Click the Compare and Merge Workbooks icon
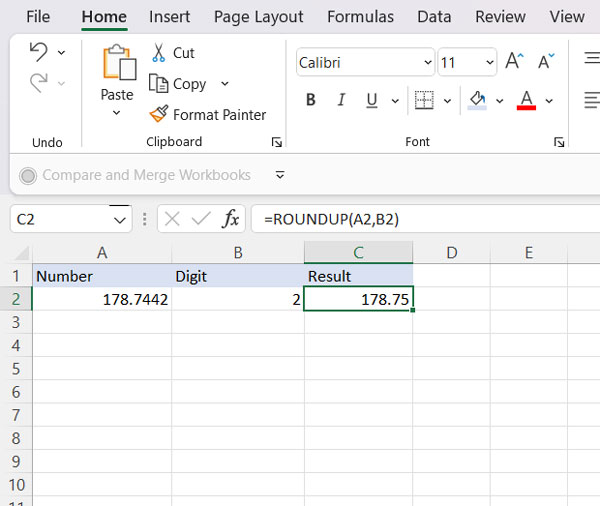The image size is (600, 506). [x=28, y=176]
